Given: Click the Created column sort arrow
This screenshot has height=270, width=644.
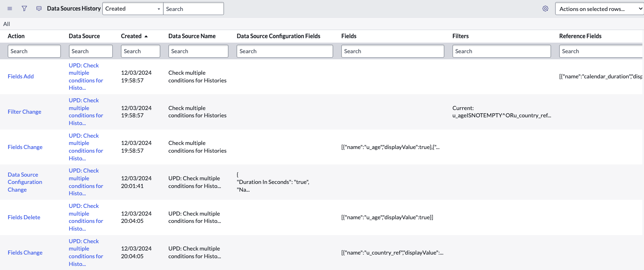Looking at the screenshot, I should point(146,37).
